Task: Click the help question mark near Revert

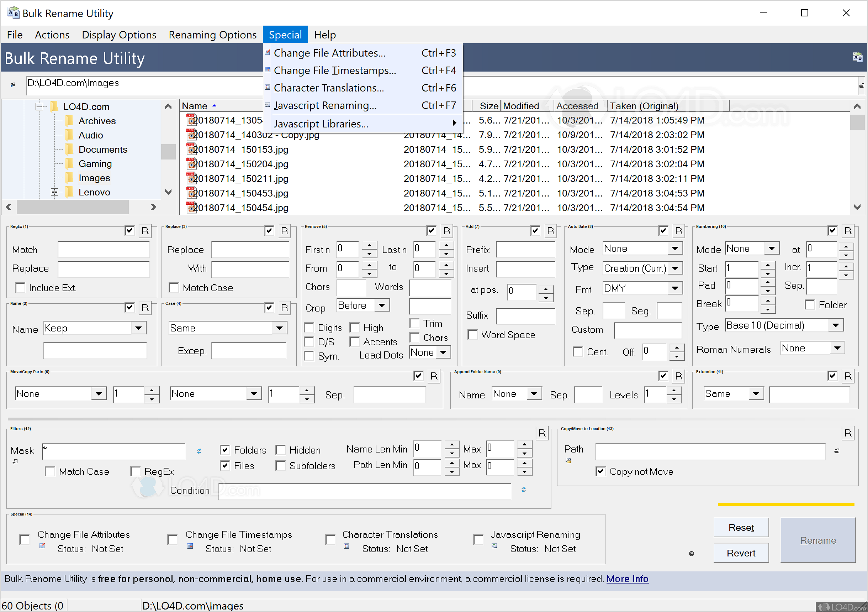Action: [692, 553]
